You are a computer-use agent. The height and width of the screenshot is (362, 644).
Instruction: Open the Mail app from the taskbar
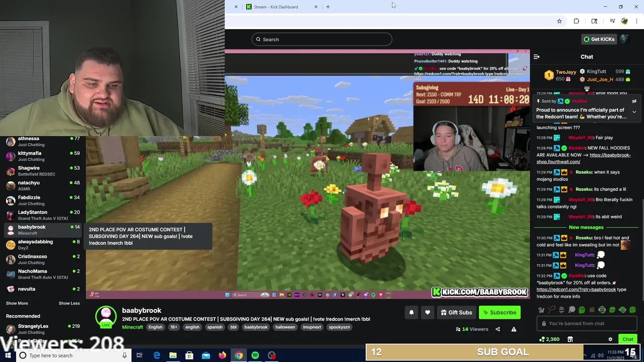coord(206,355)
